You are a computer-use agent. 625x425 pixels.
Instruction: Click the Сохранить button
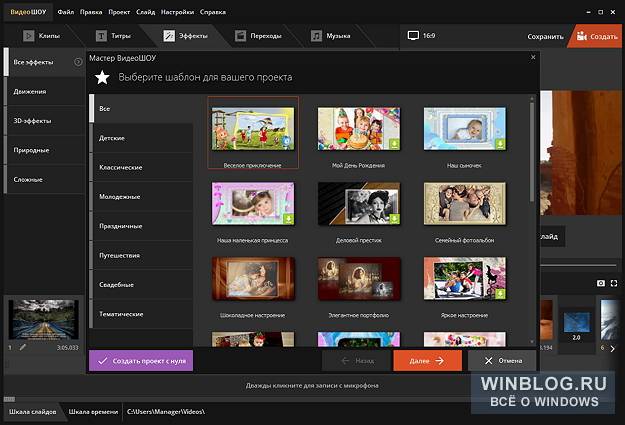[545, 36]
